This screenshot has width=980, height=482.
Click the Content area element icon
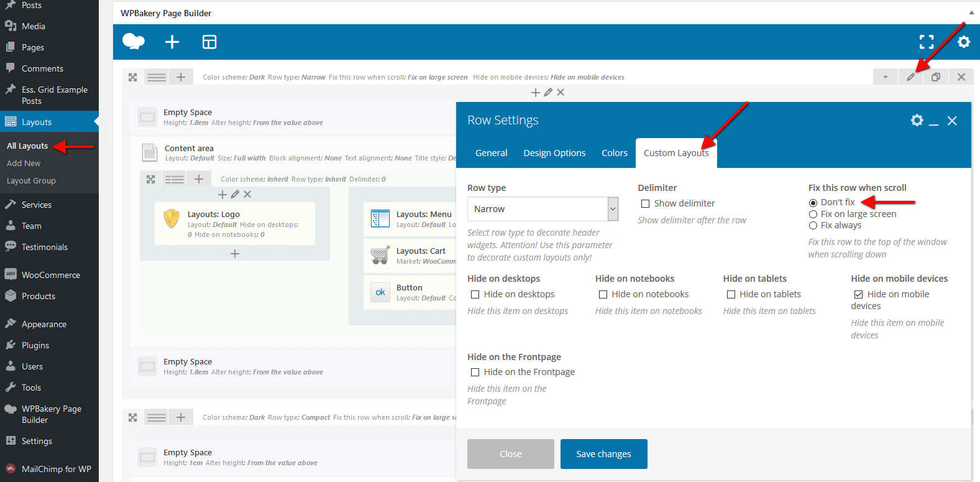150,152
